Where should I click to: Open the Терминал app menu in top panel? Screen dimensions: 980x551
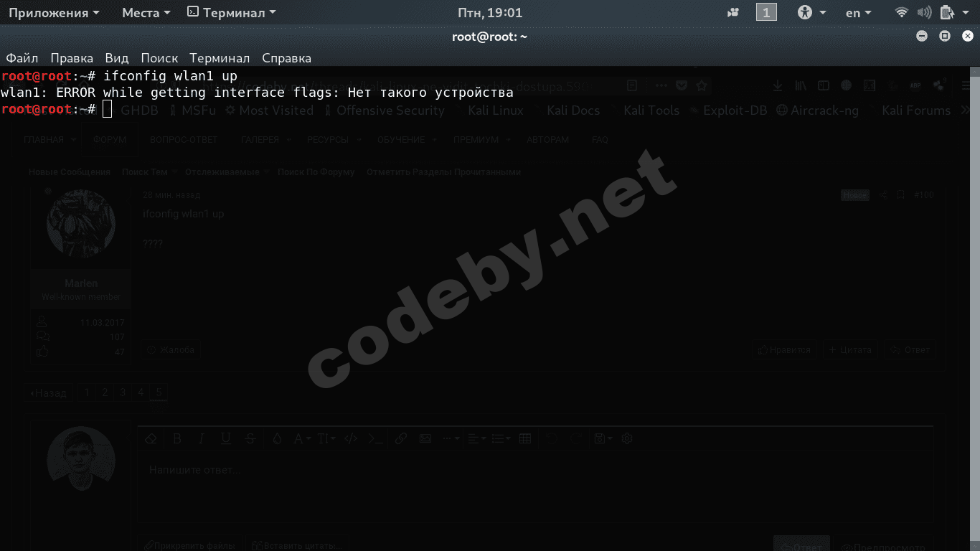(x=232, y=12)
